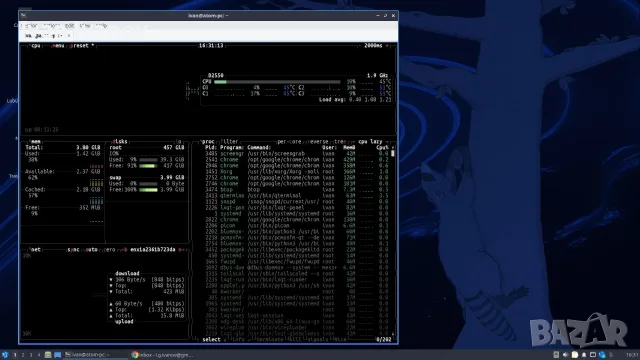Maximize the qterminal window
The width and height of the screenshot is (640, 360).
click(x=385, y=16)
